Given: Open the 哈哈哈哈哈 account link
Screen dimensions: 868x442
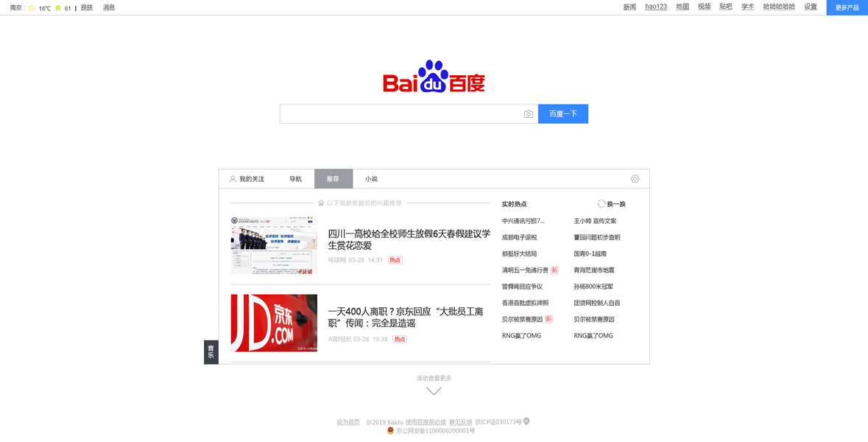Looking at the screenshot, I should 779,7.
